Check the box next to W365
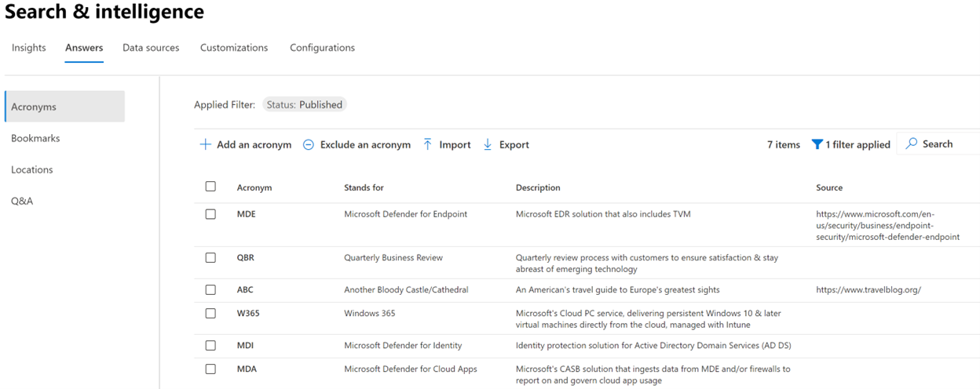This screenshot has height=389, width=980. 210,314
